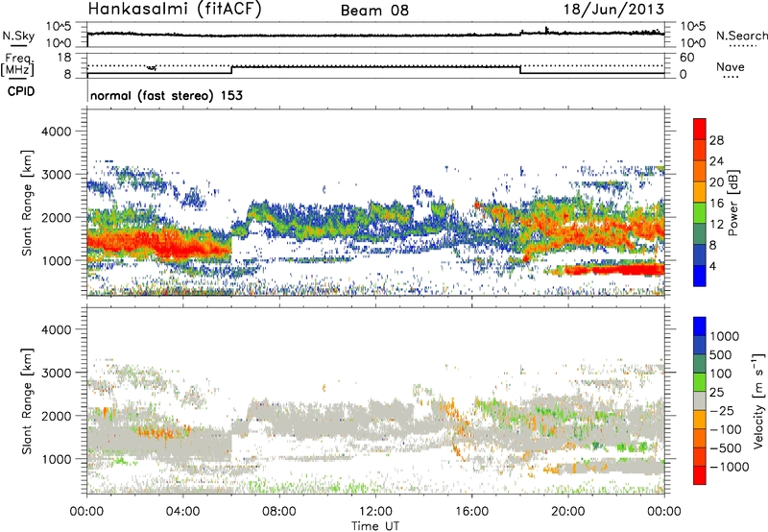The width and height of the screenshot is (768, 532).
Task: Click the "N.Search" legend label
Action: (x=741, y=36)
